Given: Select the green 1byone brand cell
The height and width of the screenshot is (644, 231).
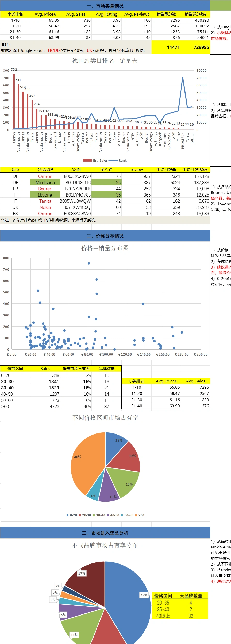Looking at the screenshot, I should (x=45, y=195).
